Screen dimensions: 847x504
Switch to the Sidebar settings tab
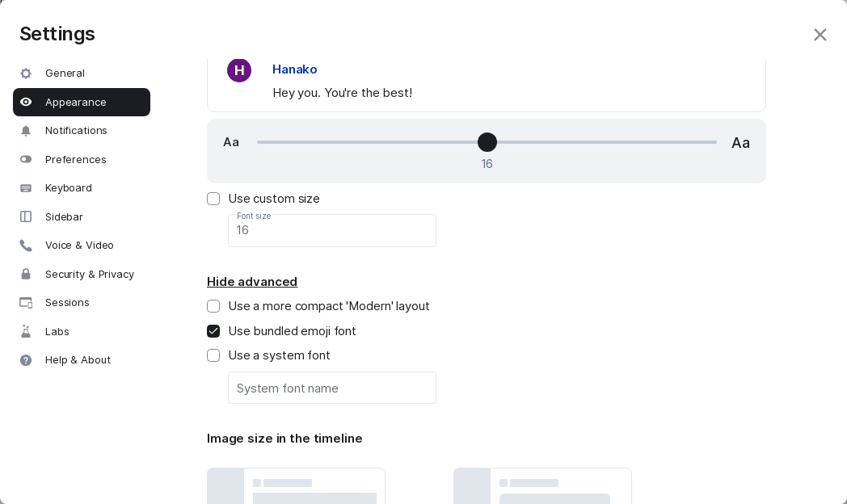pyautogui.click(x=64, y=216)
